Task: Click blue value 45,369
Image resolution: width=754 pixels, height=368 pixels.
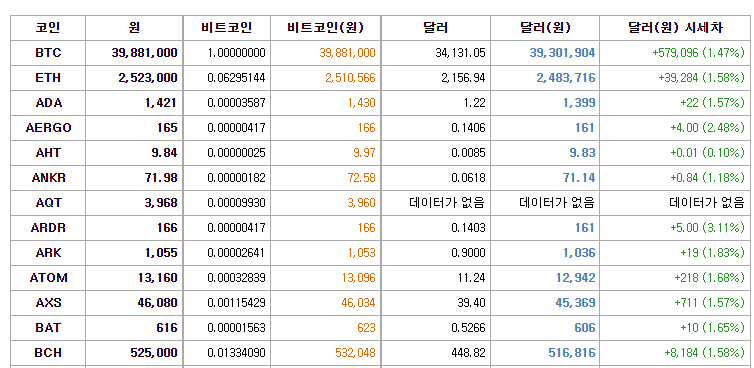Action: (576, 303)
